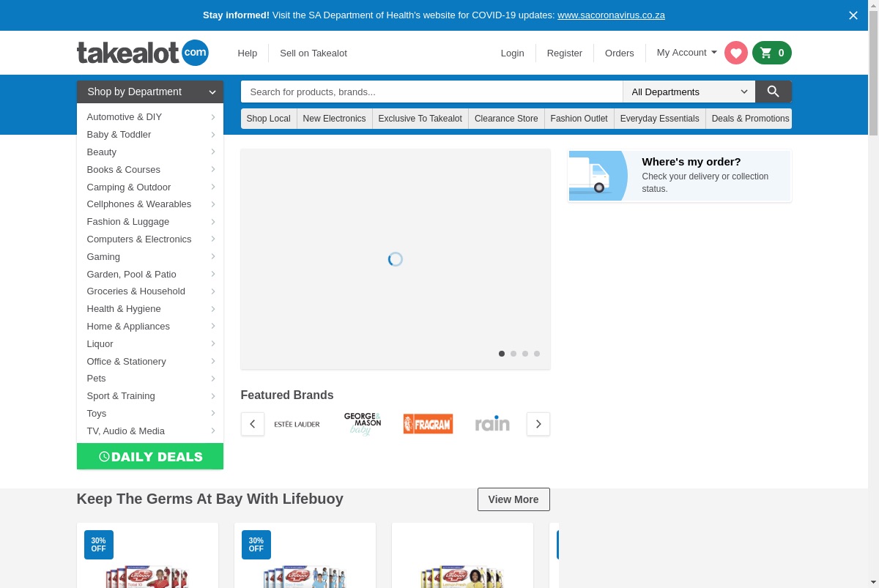Open Groceries & Household department
Viewport: 879px width, 588px height.
coord(150,291)
